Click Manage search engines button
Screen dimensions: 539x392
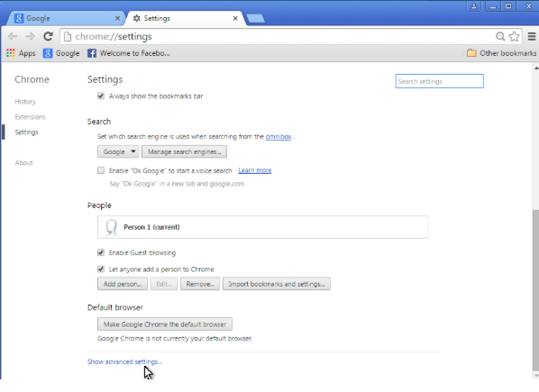tap(184, 151)
